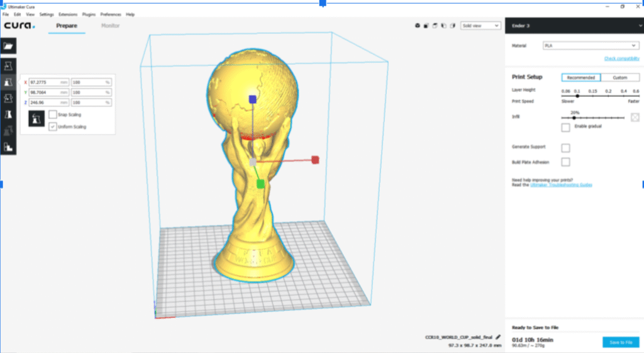Screen dimensions: 644x353
Task: Select Recommended print setup mode
Action: (580, 77)
